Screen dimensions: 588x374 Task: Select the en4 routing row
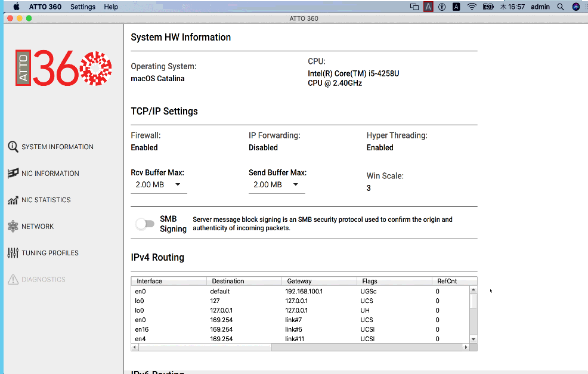click(301, 339)
